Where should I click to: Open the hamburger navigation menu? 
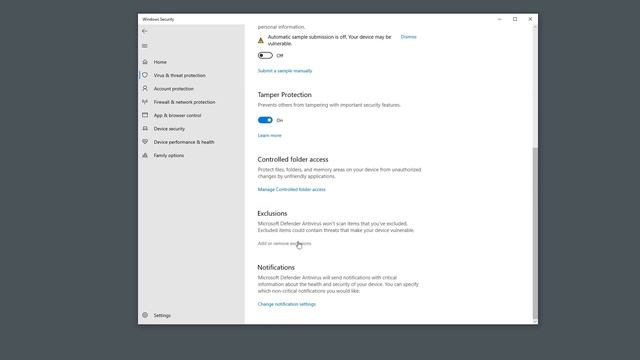pos(144,46)
